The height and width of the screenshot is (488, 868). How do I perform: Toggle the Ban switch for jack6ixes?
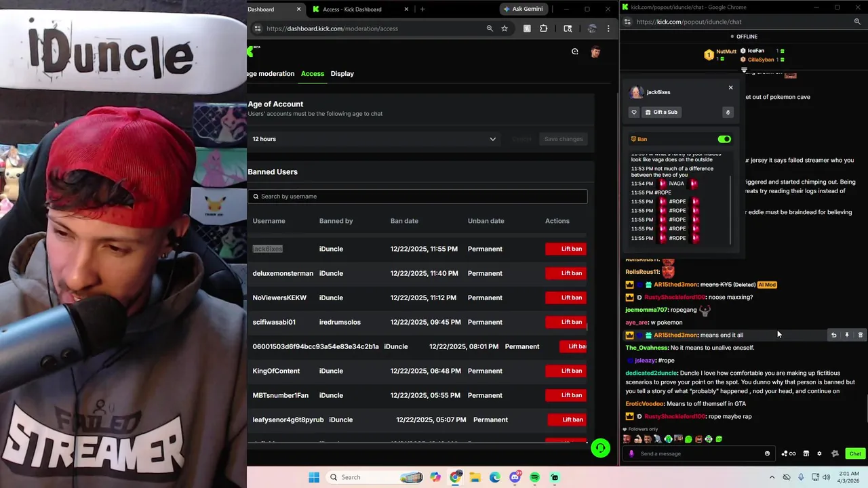724,139
